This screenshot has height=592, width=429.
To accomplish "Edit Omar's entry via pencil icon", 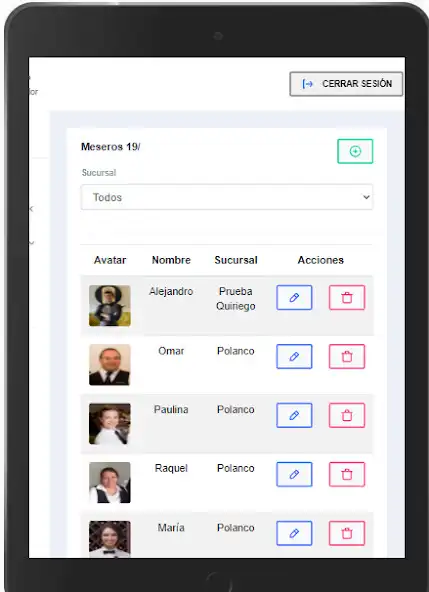I will [294, 356].
